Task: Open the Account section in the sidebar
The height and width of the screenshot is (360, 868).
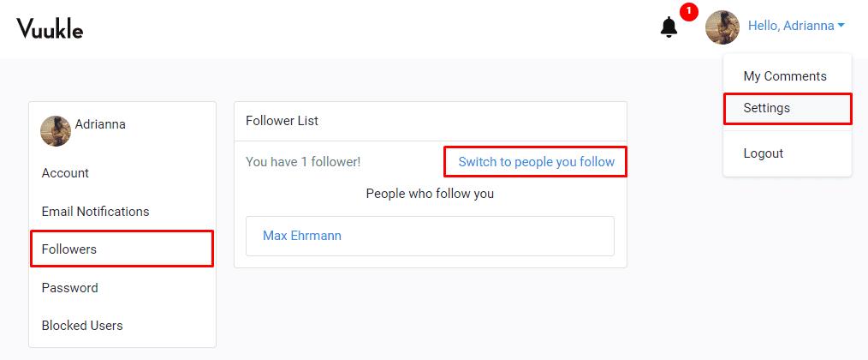Action: [x=65, y=173]
